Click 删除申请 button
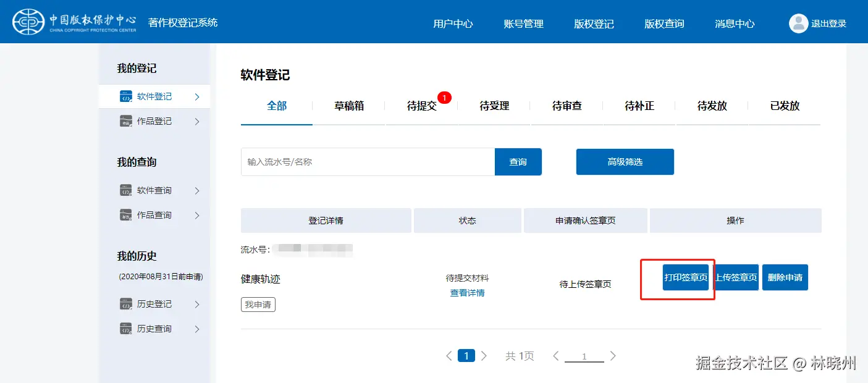The image size is (868, 383). click(785, 277)
